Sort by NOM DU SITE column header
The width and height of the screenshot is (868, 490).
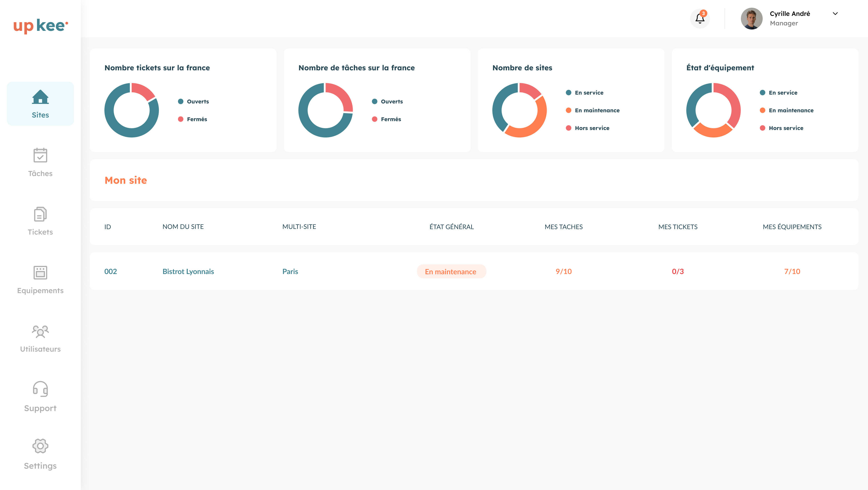point(183,227)
